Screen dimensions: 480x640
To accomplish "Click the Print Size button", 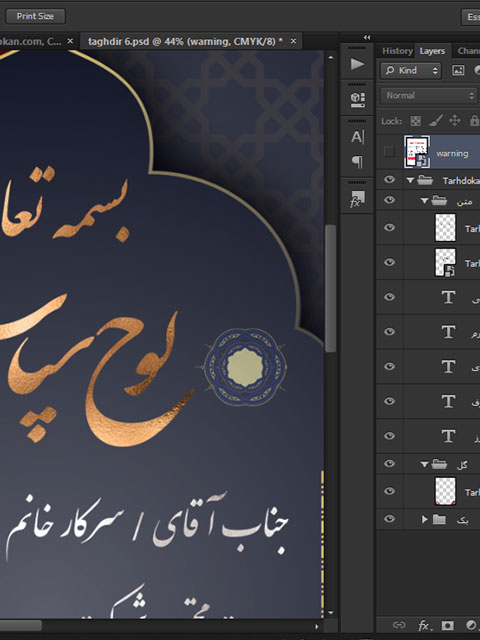I will (x=35, y=16).
